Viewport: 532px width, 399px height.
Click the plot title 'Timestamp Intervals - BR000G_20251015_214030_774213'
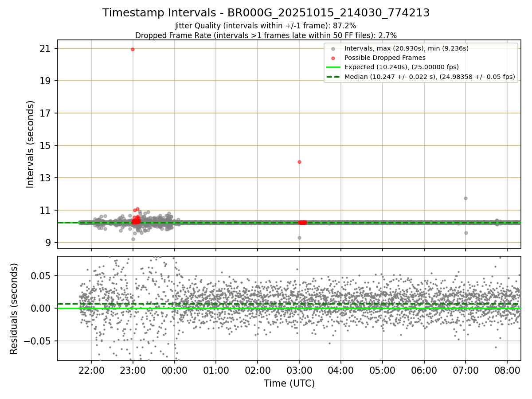point(266,13)
